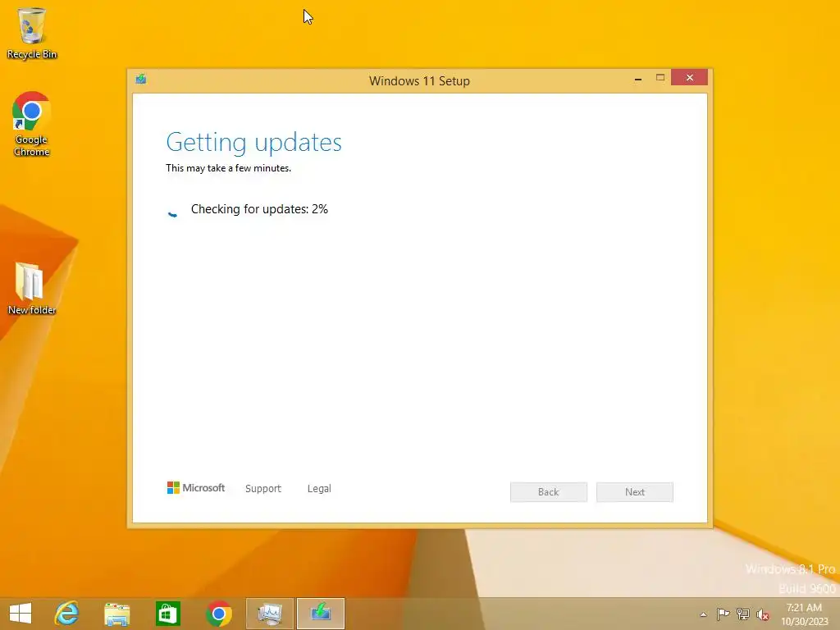
Task: Close the Windows 11 Setup window
Action: coord(689,78)
